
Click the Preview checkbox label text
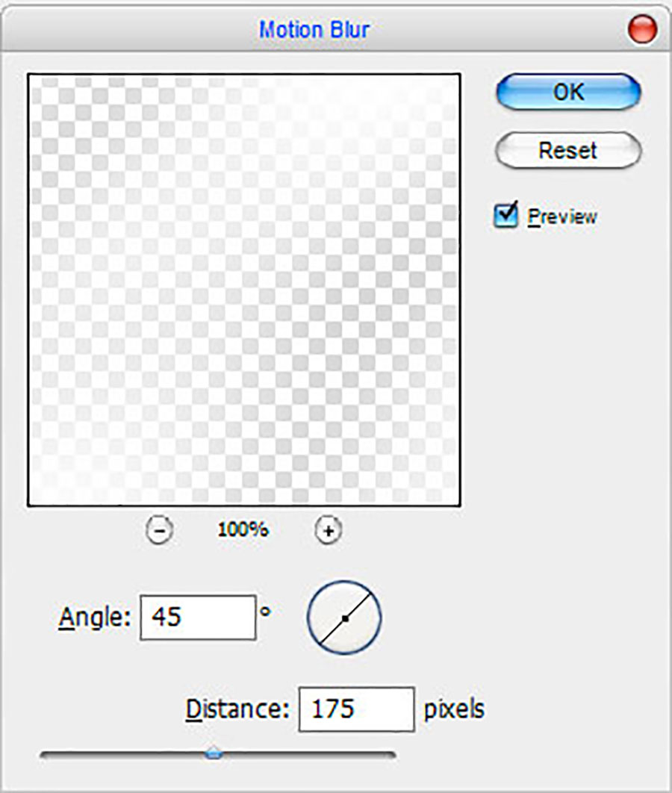562,217
